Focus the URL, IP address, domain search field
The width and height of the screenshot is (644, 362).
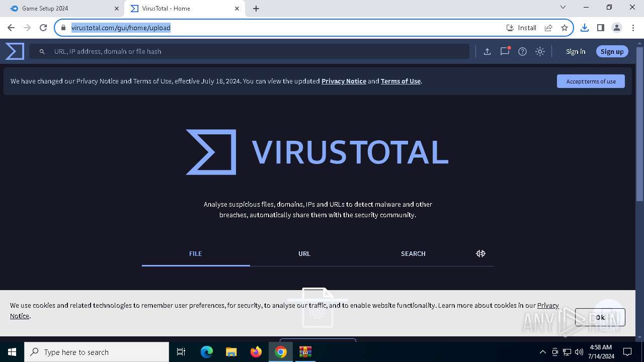[x=249, y=51]
